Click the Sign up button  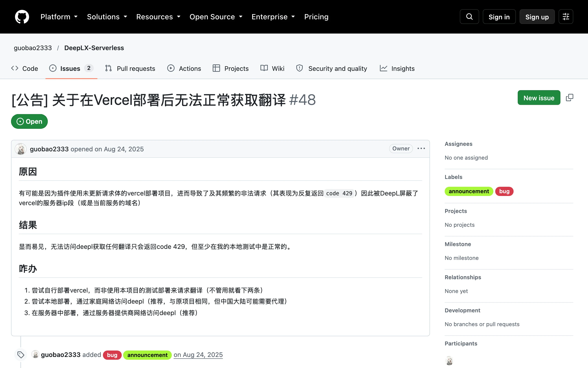click(x=537, y=17)
